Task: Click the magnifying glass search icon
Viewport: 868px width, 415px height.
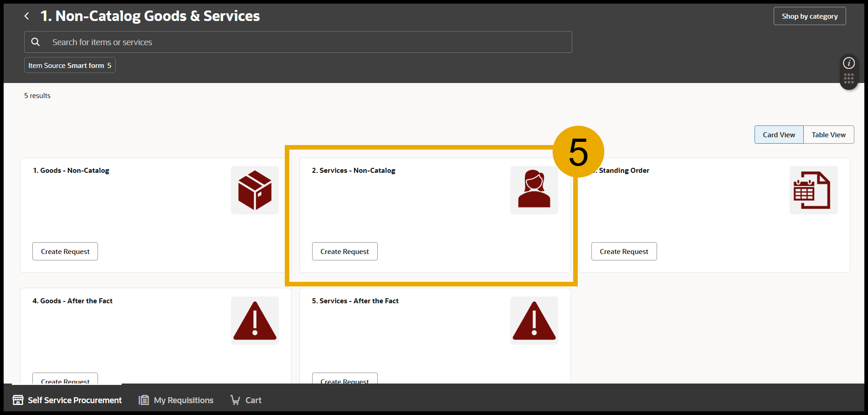Action: [36, 42]
